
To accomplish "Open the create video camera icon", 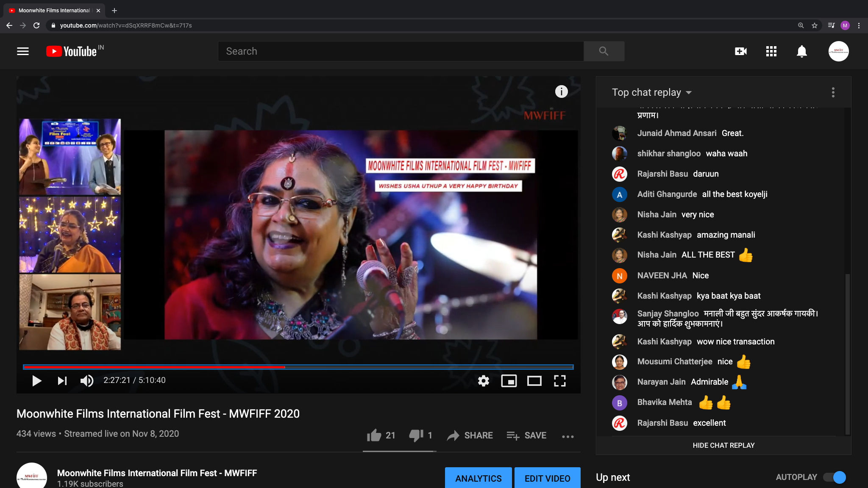I will point(741,51).
